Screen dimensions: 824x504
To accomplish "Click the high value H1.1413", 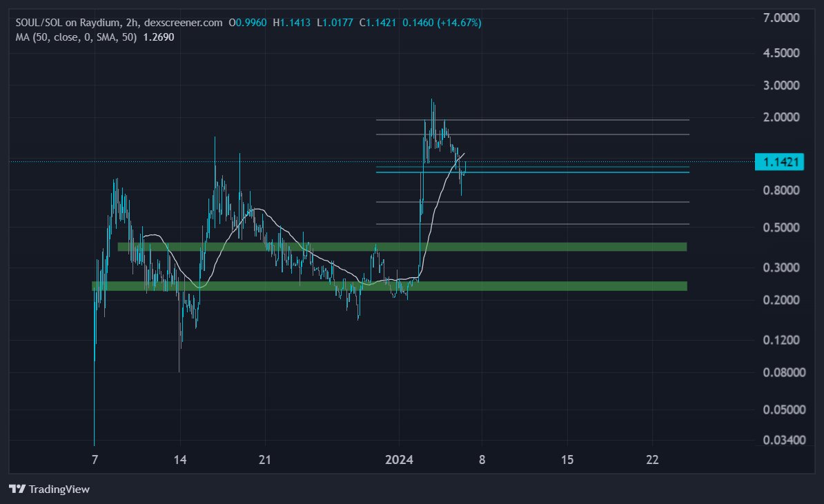I will 292,22.
